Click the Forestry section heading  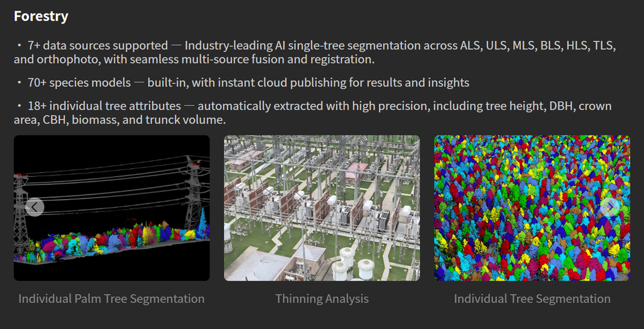(41, 16)
